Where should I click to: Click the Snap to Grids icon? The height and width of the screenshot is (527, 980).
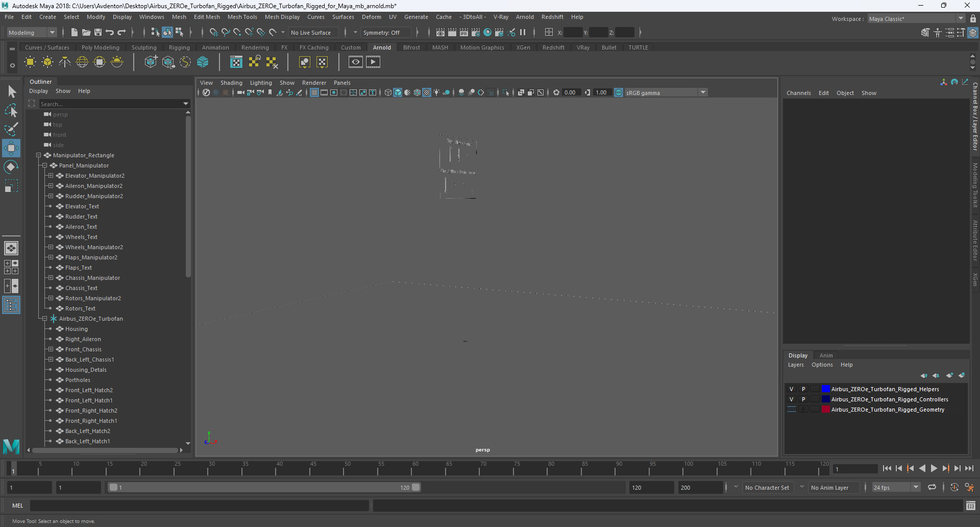[214, 32]
